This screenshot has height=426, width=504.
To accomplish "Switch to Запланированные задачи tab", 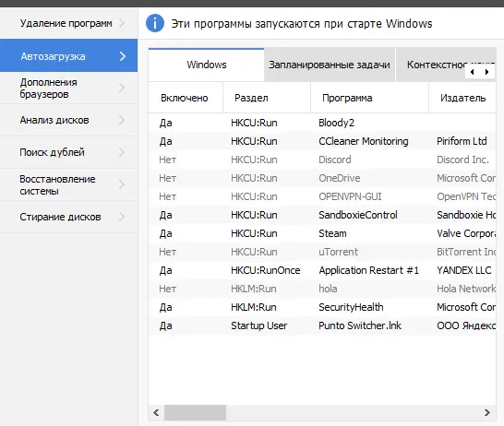I will click(x=330, y=65).
